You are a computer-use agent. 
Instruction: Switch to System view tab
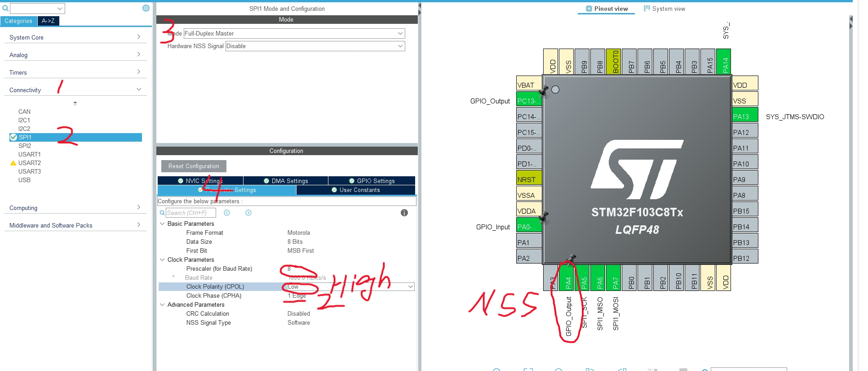point(664,9)
